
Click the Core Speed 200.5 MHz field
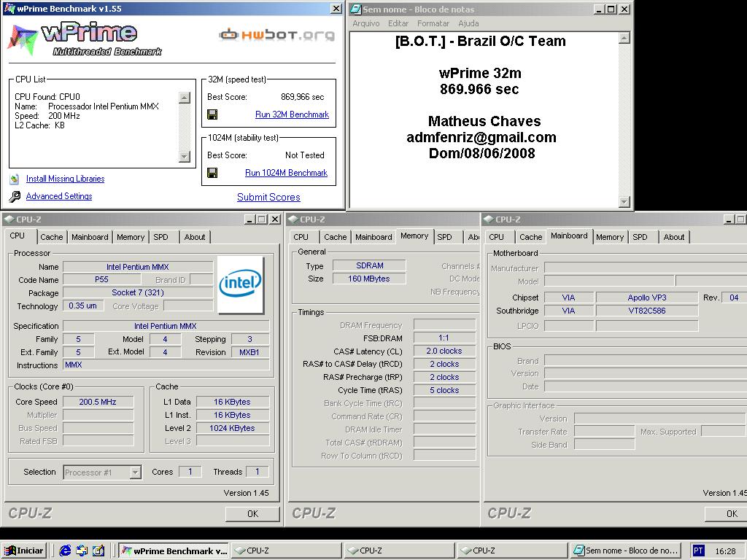tap(98, 402)
